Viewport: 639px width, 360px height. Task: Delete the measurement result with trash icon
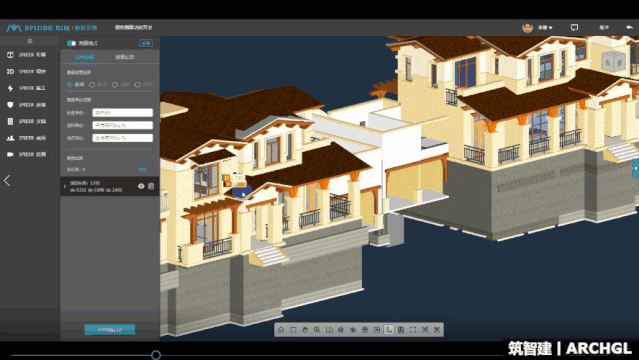[151, 186]
